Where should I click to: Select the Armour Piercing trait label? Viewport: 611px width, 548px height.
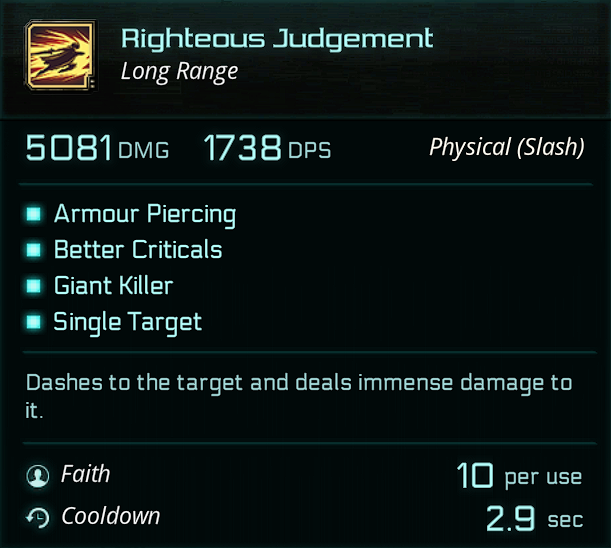click(145, 214)
